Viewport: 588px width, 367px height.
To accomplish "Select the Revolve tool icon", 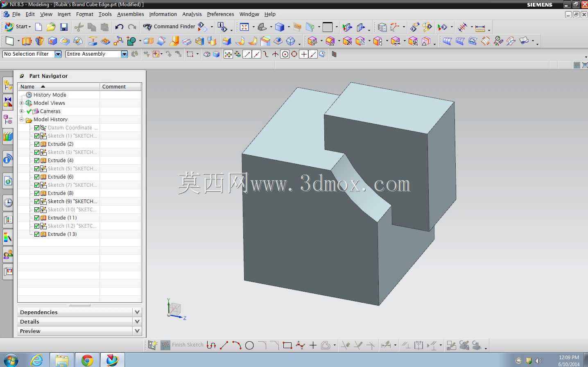I will (39, 41).
